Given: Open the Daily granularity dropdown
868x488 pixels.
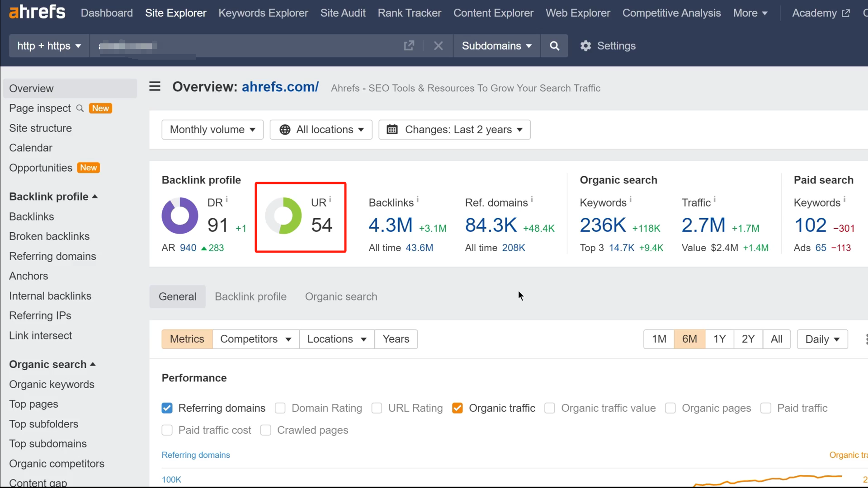Looking at the screenshot, I should pos(822,339).
